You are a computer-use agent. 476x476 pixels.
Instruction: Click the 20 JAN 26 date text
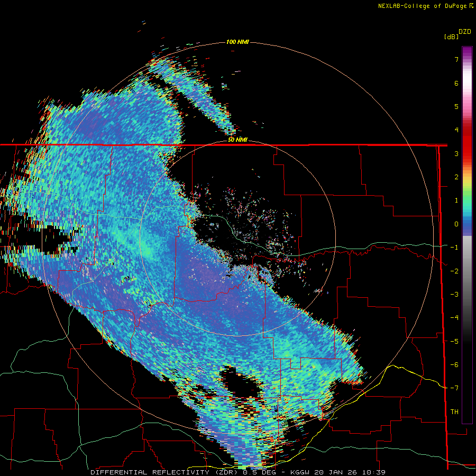(x=336, y=472)
